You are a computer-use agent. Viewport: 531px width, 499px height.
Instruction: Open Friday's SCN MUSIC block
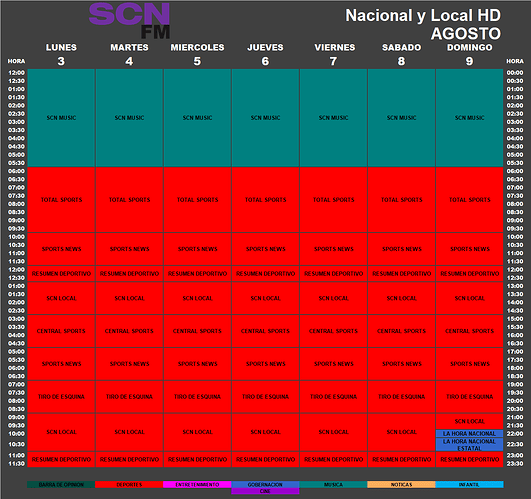click(334, 118)
